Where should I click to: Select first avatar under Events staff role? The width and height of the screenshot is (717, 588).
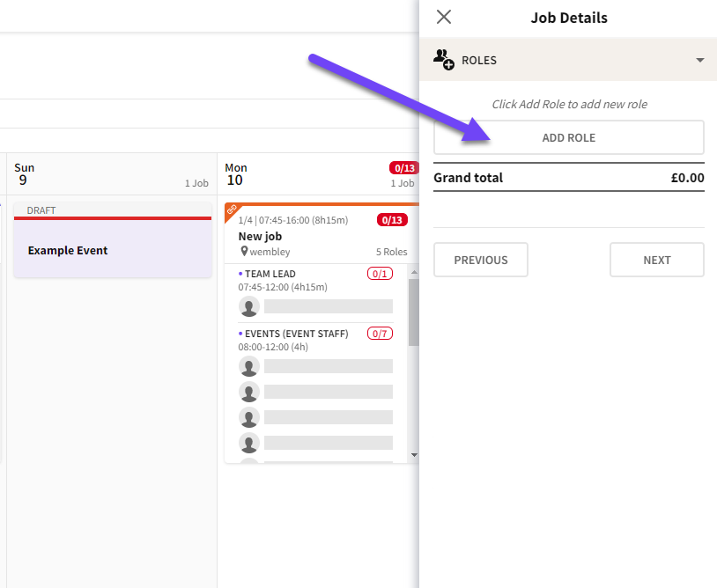[x=249, y=366]
